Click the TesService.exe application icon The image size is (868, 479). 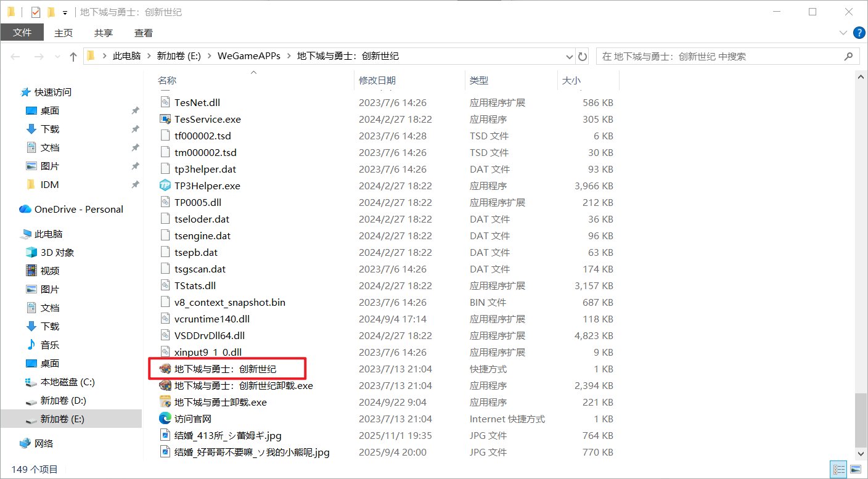(x=165, y=119)
